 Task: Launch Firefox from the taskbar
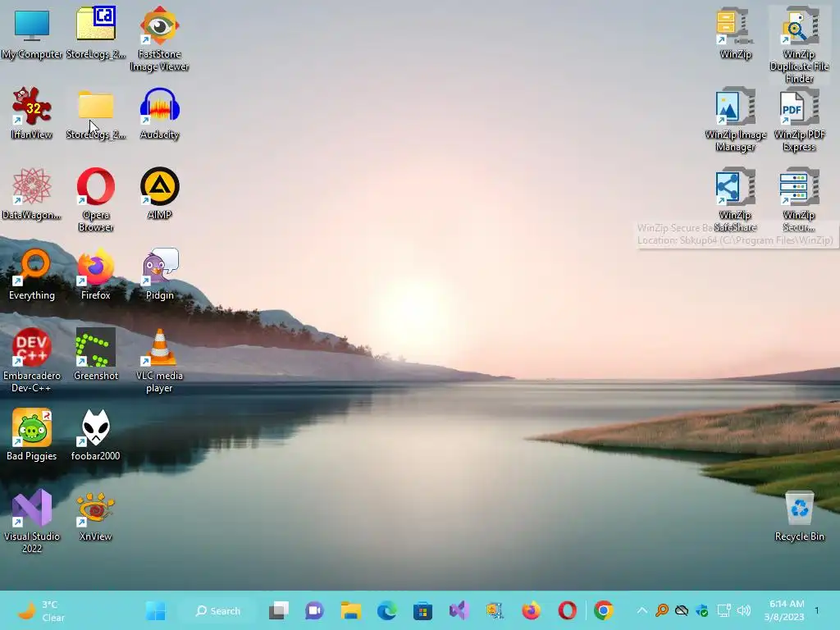(x=531, y=610)
